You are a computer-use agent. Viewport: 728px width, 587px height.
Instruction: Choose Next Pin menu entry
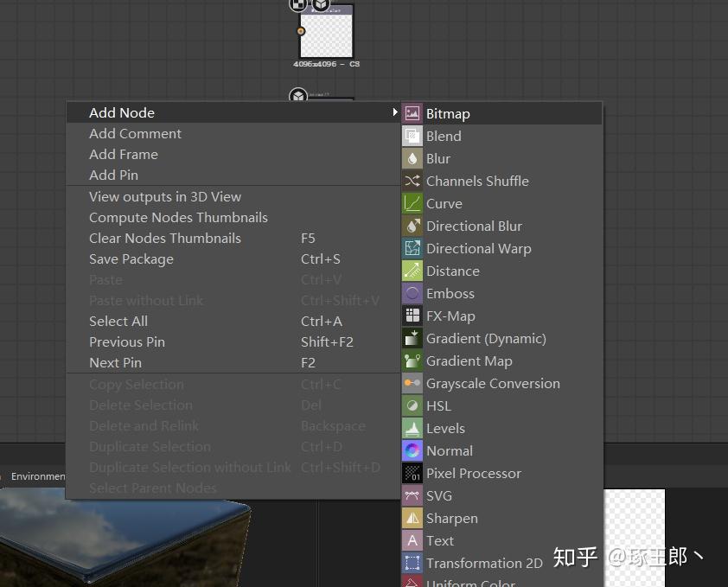pyautogui.click(x=233, y=363)
